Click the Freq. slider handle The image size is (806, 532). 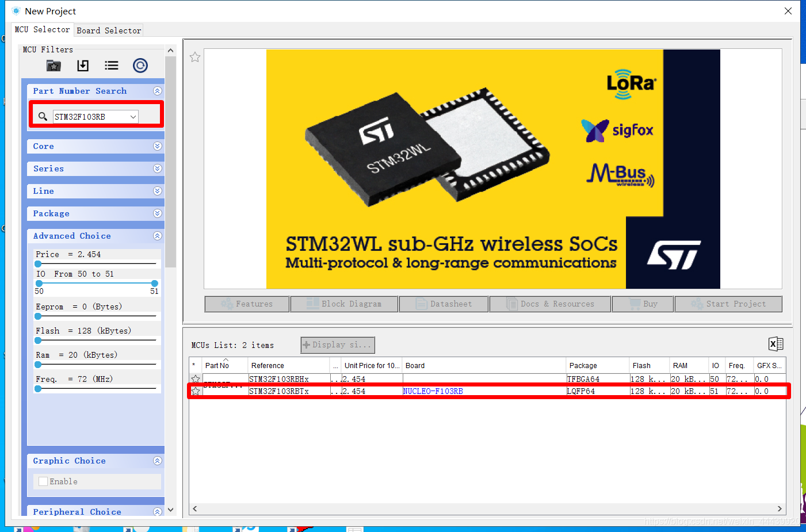(x=38, y=389)
